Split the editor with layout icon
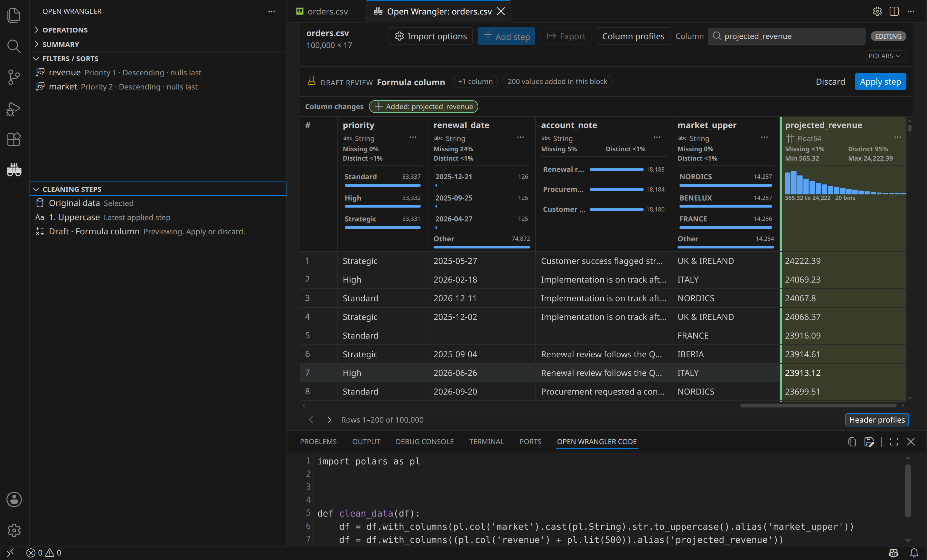This screenshot has width=927, height=560. [894, 11]
